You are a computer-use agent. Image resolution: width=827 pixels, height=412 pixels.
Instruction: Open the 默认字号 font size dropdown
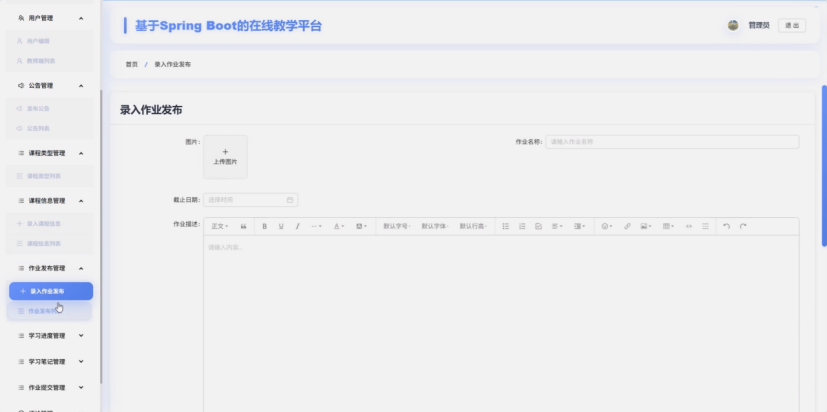(x=397, y=226)
